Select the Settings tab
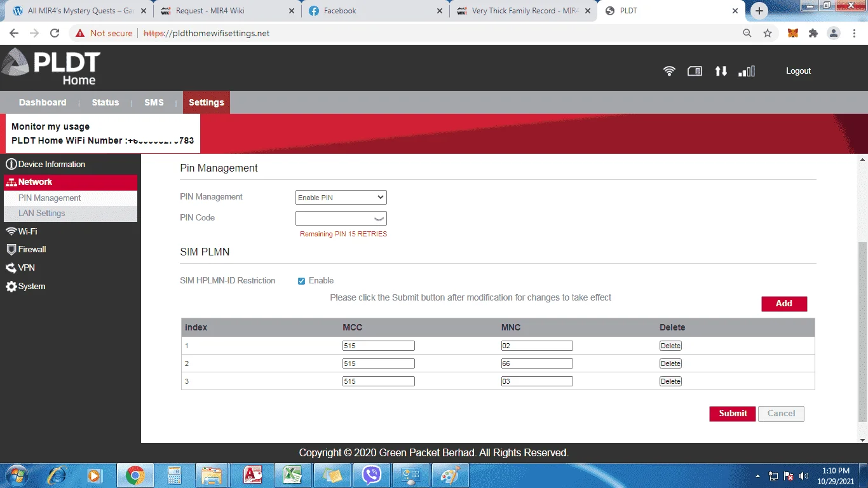The width and height of the screenshot is (868, 488). click(207, 102)
